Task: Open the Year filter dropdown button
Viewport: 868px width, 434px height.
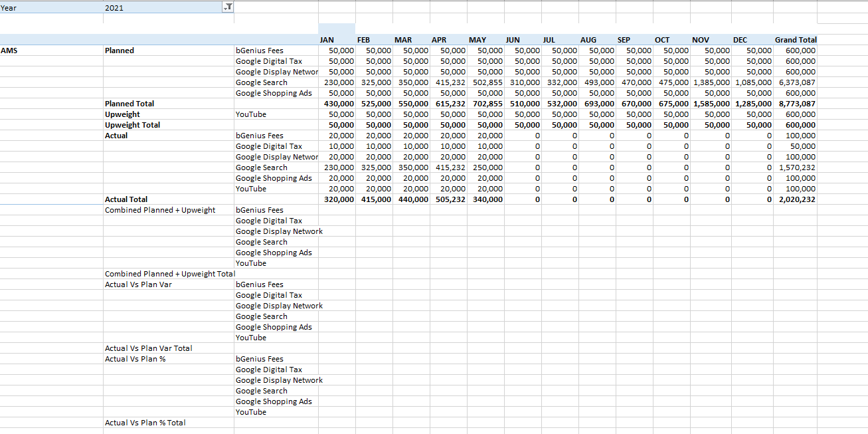Action: [x=227, y=7]
